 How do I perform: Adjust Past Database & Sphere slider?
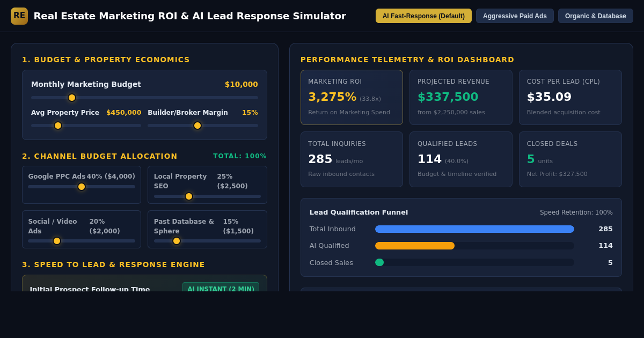point(207,241)
